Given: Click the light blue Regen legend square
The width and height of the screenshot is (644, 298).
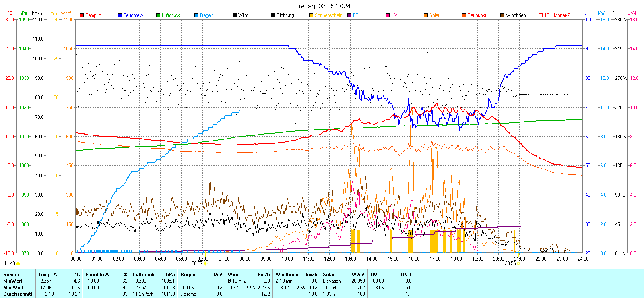Looking at the screenshot, I should pos(196,15).
